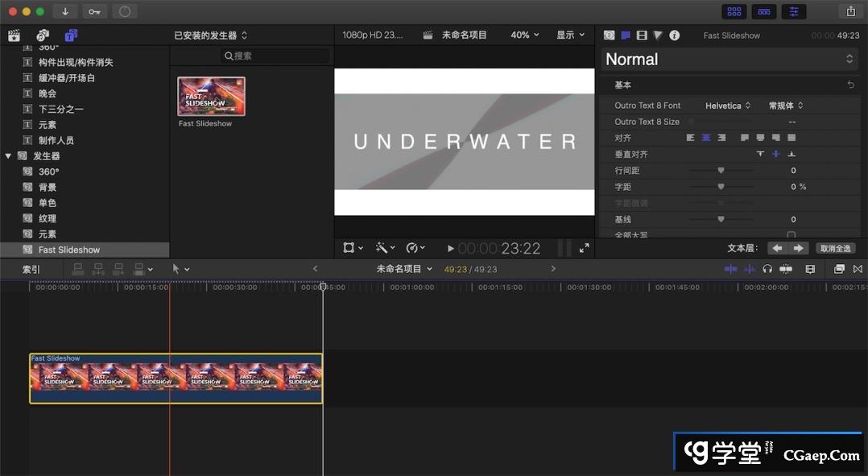This screenshot has height=476, width=868.
Task: Open the keyword editor key icon
Action: click(95, 11)
